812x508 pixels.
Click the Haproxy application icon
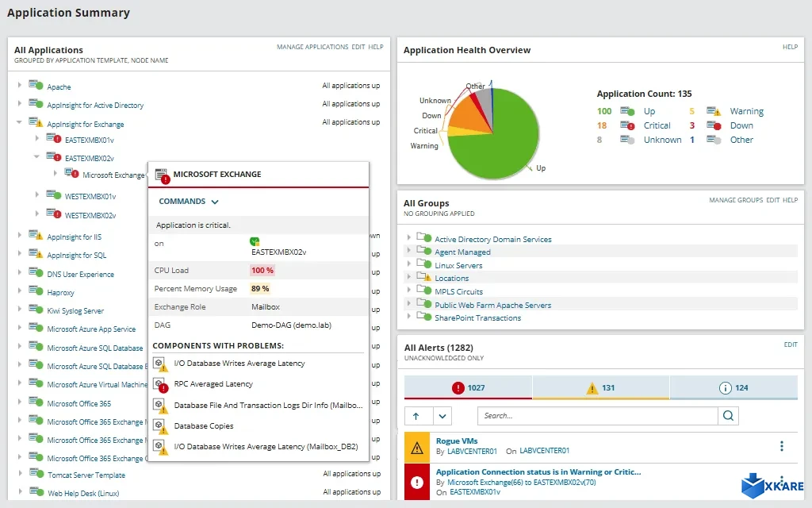click(x=36, y=291)
